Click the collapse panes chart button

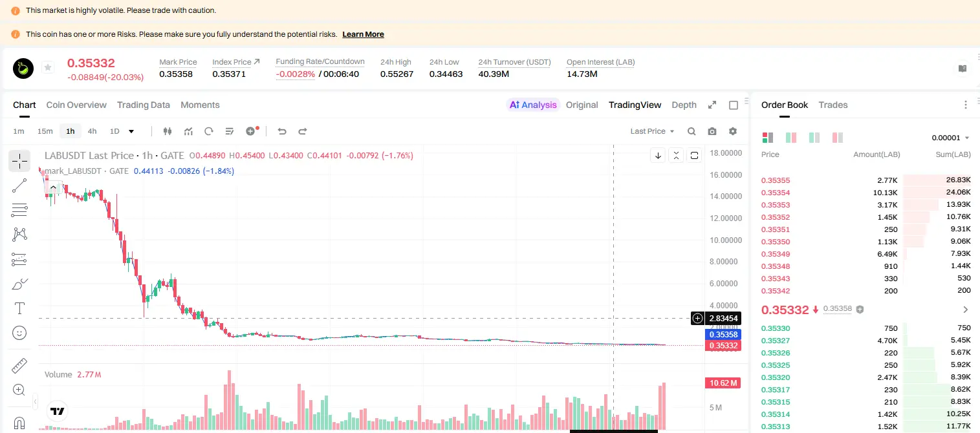(676, 155)
